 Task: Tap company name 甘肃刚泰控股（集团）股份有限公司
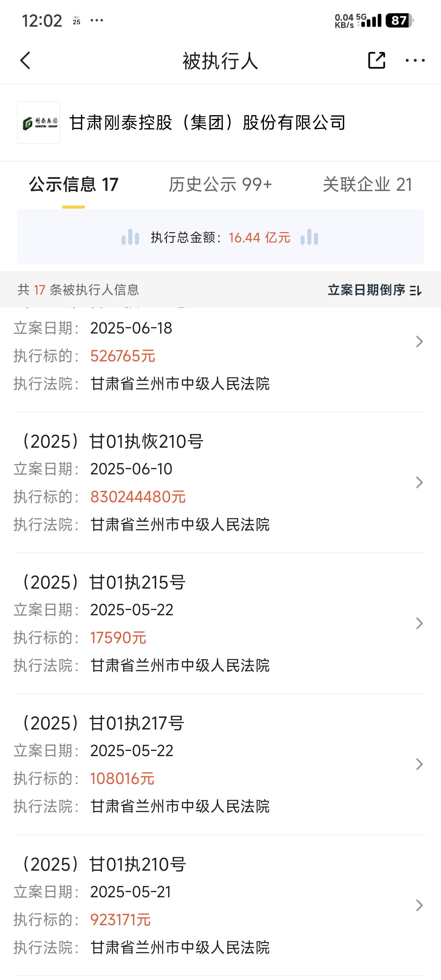pos(207,123)
